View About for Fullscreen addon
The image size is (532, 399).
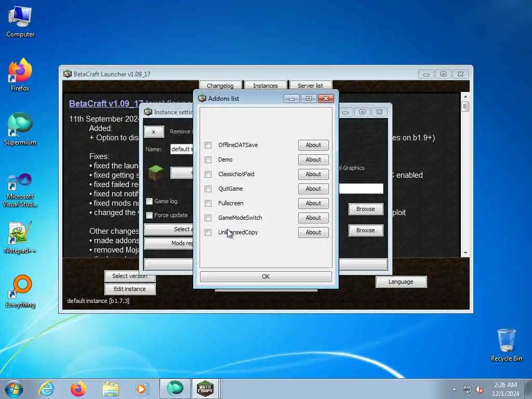tap(313, 204)
